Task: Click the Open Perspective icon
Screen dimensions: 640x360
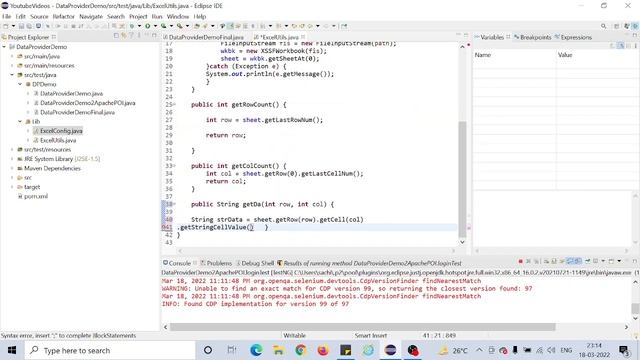Action: click(x=616, y=26)
